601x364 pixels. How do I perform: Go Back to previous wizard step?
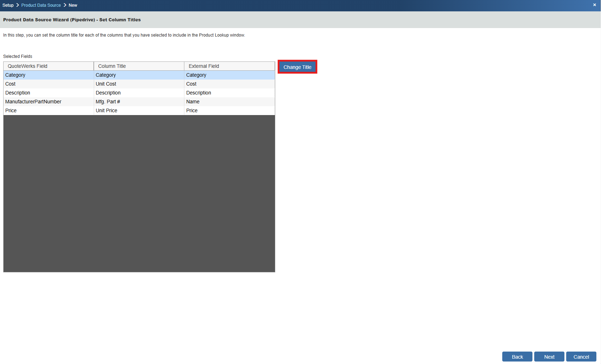(x=517, y=357)
